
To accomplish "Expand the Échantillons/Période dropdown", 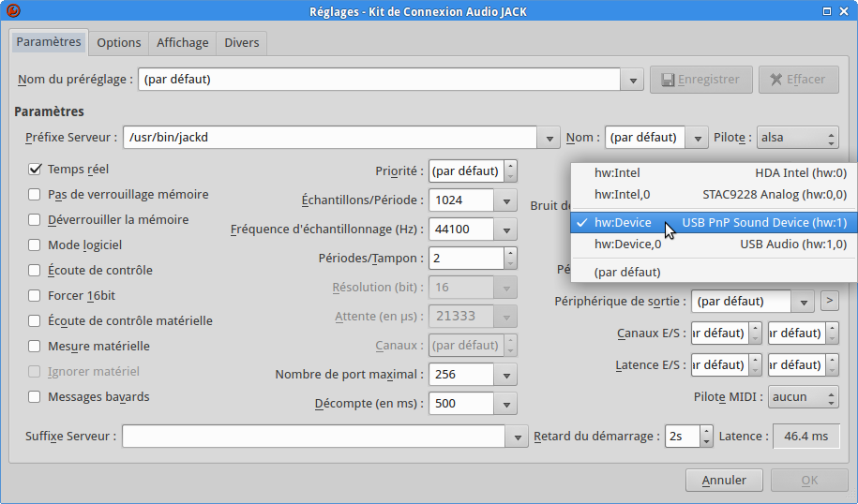I will [506, 200].
